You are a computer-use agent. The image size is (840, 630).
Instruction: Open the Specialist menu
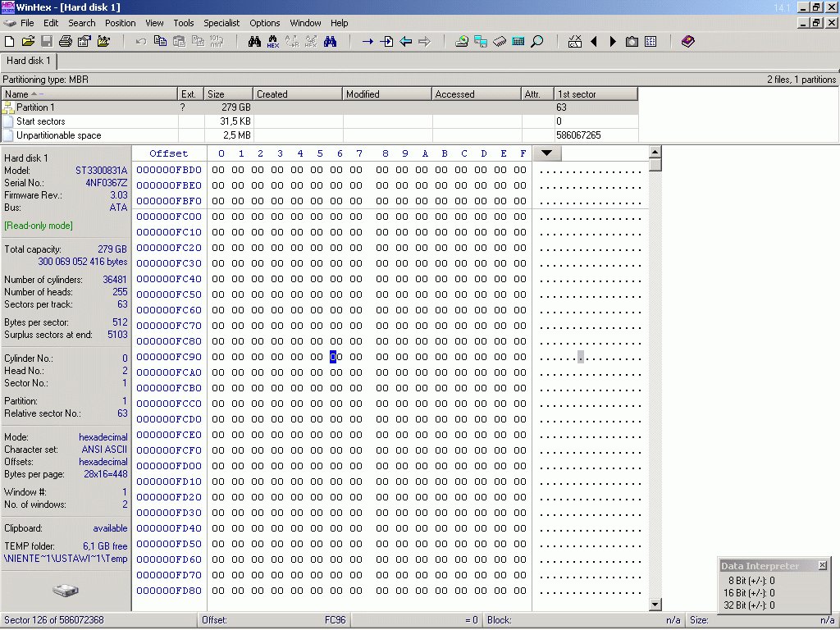pos(221,23)
